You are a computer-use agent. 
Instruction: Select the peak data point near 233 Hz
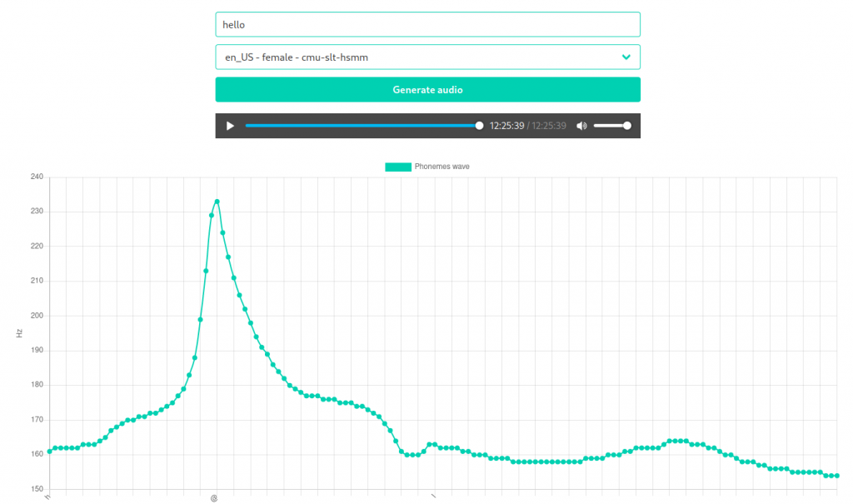point(217,201)
